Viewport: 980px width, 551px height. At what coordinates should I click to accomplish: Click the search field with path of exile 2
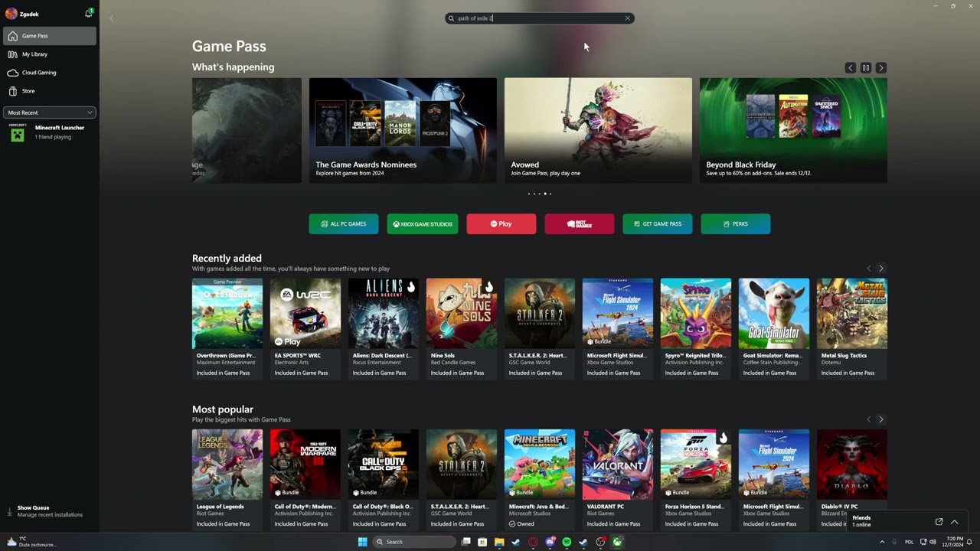click(x=540, y=18)
